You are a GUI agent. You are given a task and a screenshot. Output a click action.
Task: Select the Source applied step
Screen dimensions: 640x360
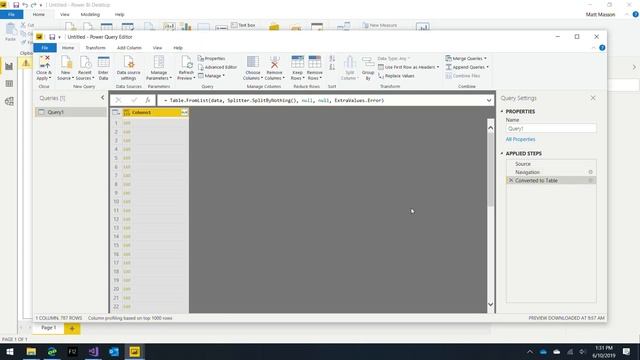[x=551, y=164]
